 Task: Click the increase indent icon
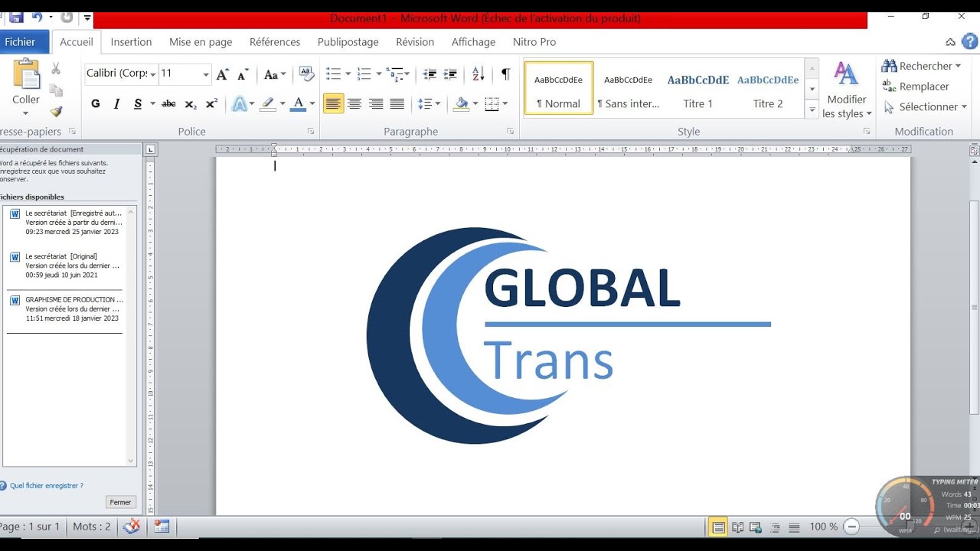point(450,74)
